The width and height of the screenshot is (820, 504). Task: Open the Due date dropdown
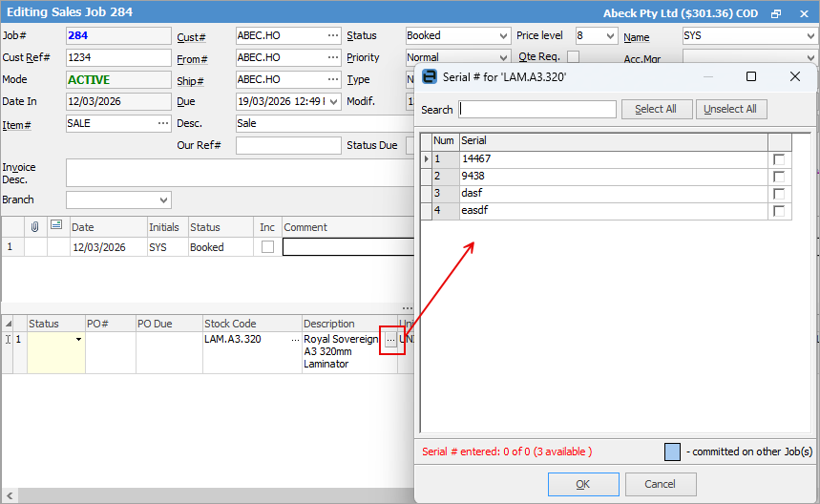(x=334, y=101)
